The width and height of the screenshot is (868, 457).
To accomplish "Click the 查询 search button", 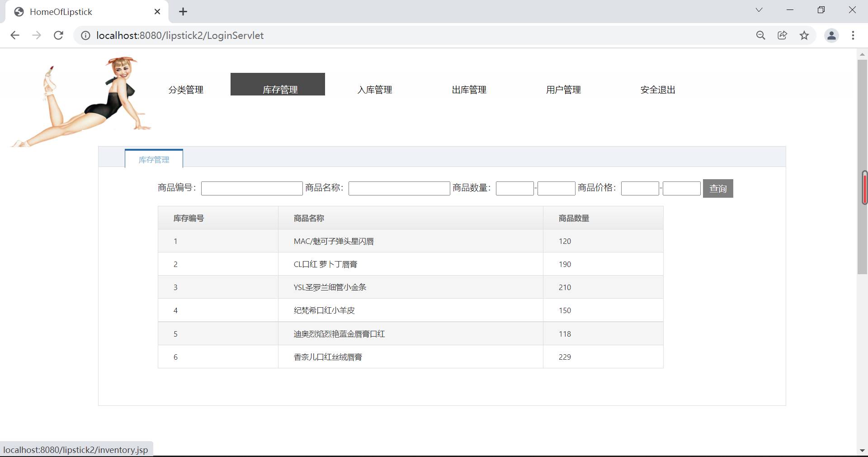I will pos(718,188).
